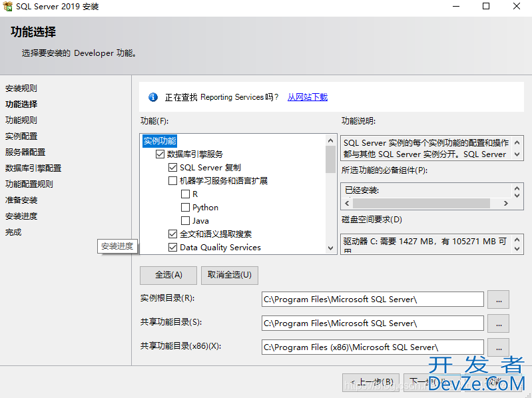This screenshot has height=398, width=532.
Task: Uncheck the 全文和语义提取搜索 checkbox
Action: 172,234
